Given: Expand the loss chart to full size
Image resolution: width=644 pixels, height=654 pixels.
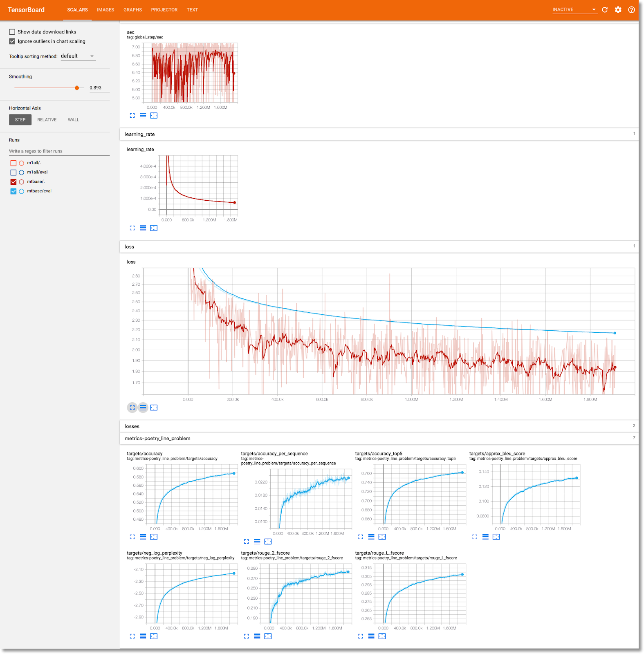Looking at the screenshot, I should 132,408.
